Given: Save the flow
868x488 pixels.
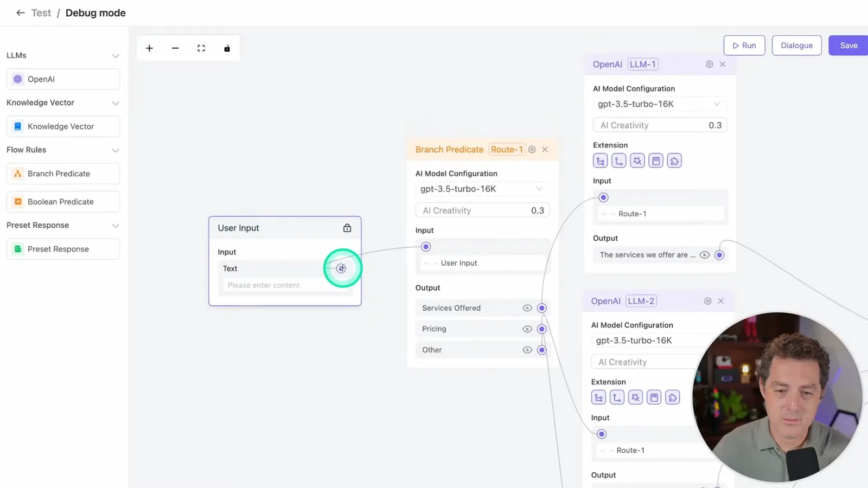Looking at the screenshot, I should tap(848, 46).
